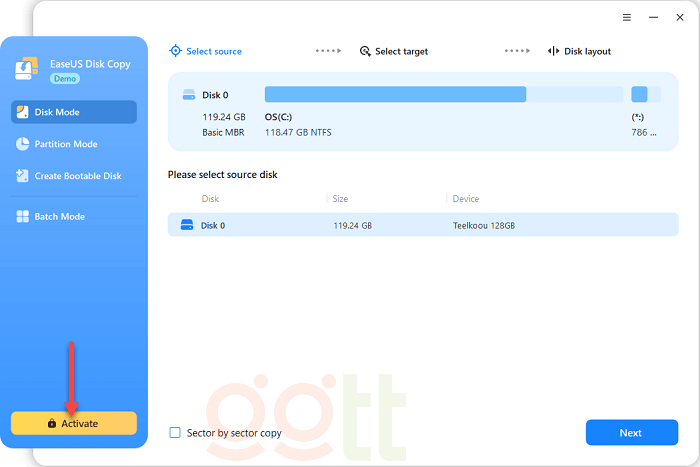Select the Disk 0 row in list
The width and height of the screenshot is (700, 467).
coord(422,225)
